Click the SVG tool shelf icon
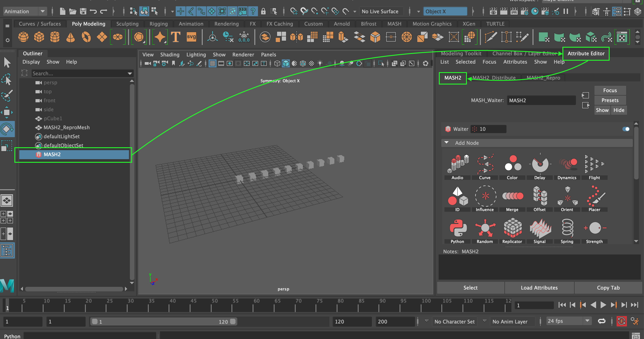644x339 pixels. coord(191,37)
